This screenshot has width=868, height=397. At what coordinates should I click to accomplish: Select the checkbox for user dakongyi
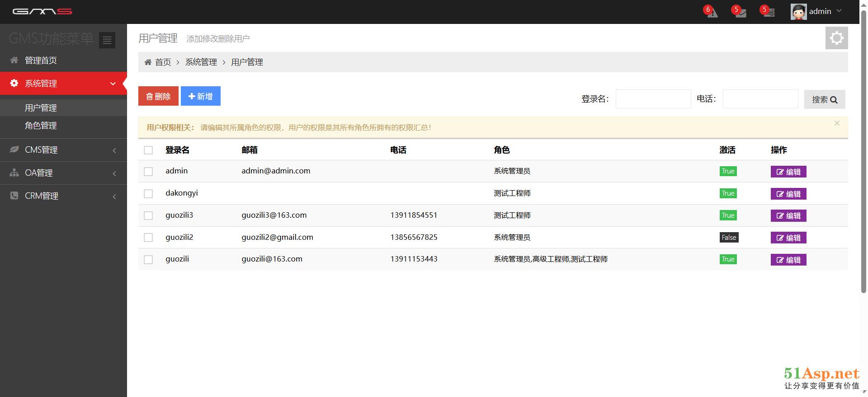coord(148,194)
